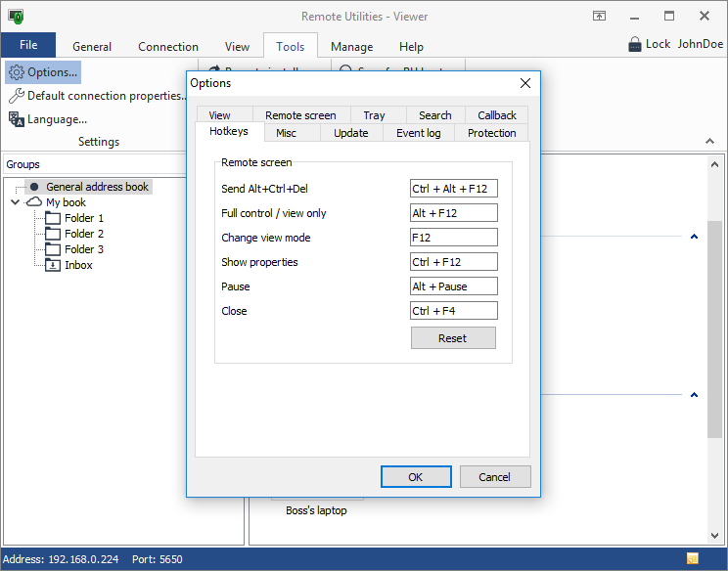The width and height of the screenshot is (728, 571).
Task: Click the Cancel button in Options
Action: (x=494, y=476)
